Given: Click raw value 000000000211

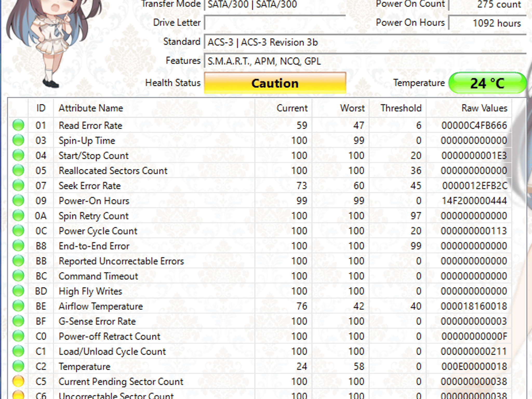Looking at the screenshot, I should (x=474, y=351).
